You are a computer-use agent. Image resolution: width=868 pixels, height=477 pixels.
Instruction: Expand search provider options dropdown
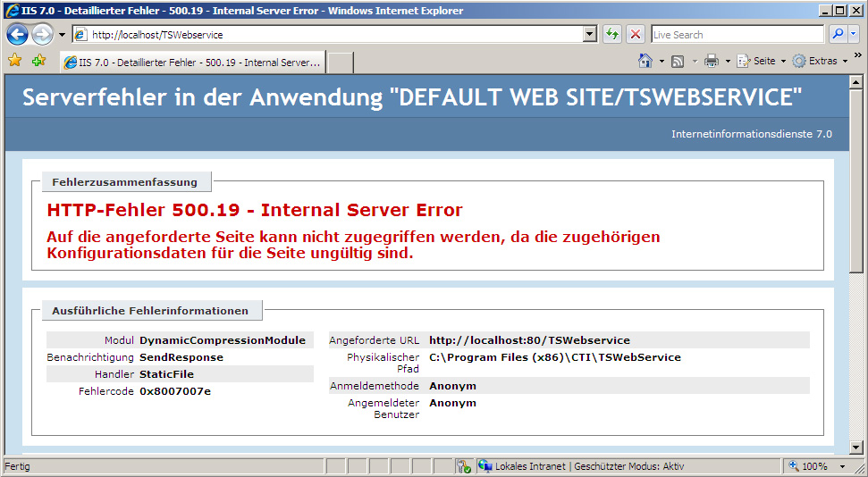pyautogui.click(x=854, y=35)
